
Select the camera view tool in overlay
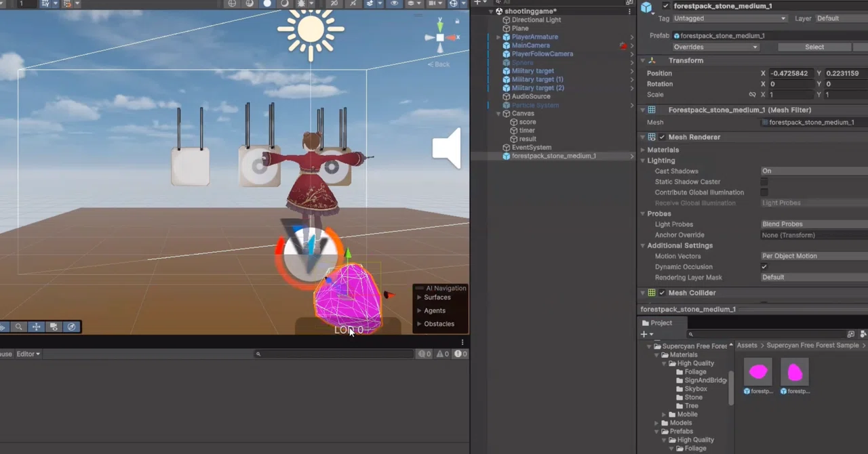(54, 327)
